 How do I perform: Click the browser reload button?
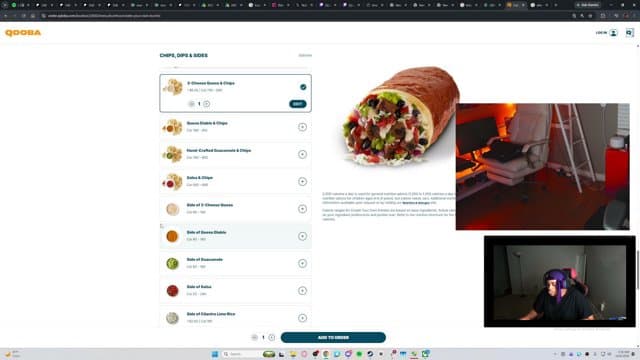[x=24, y=16]
